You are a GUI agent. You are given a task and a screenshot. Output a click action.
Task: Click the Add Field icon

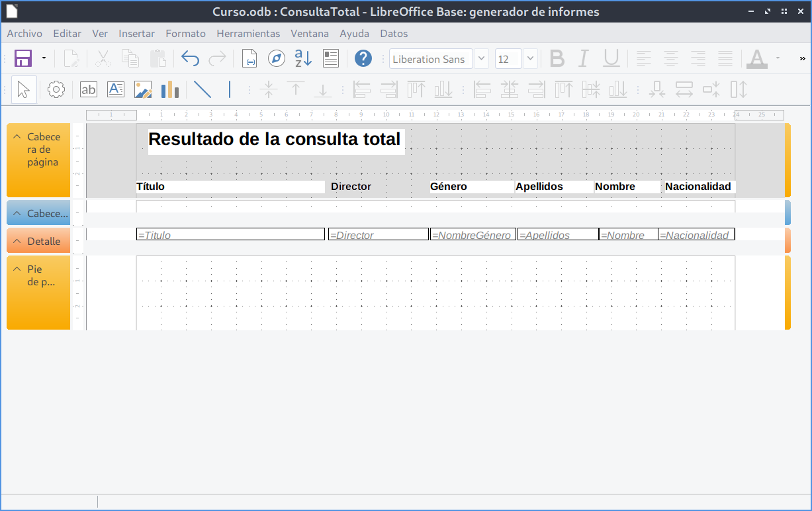click(331, 59)
